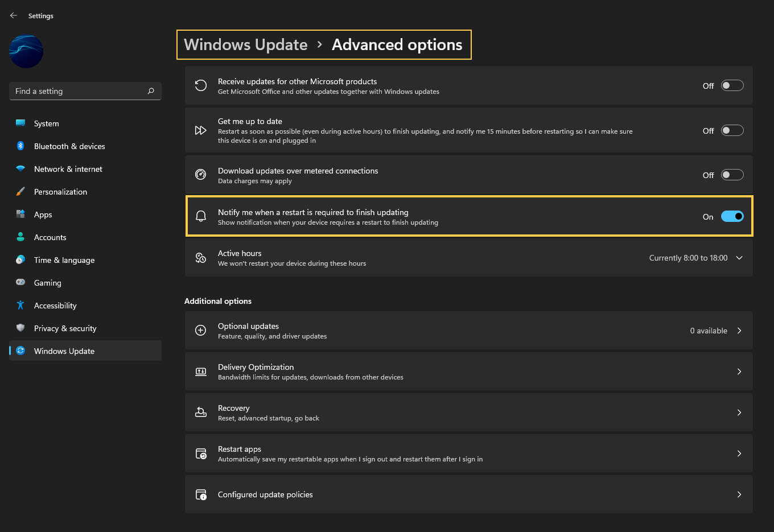The image size is (774, 532).
Task: Open the System settings category
Action: tap(85, 123)
